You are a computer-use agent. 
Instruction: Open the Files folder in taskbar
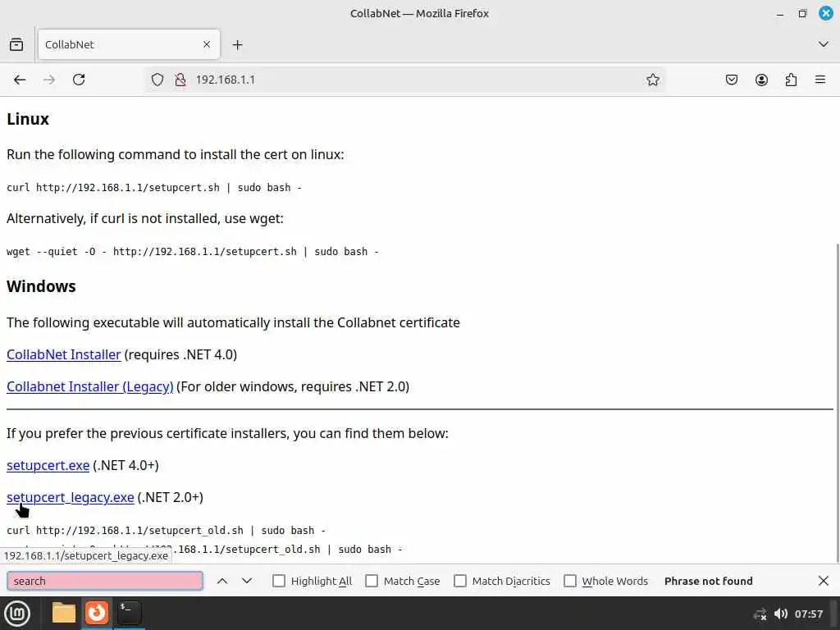tap(63, 613)
